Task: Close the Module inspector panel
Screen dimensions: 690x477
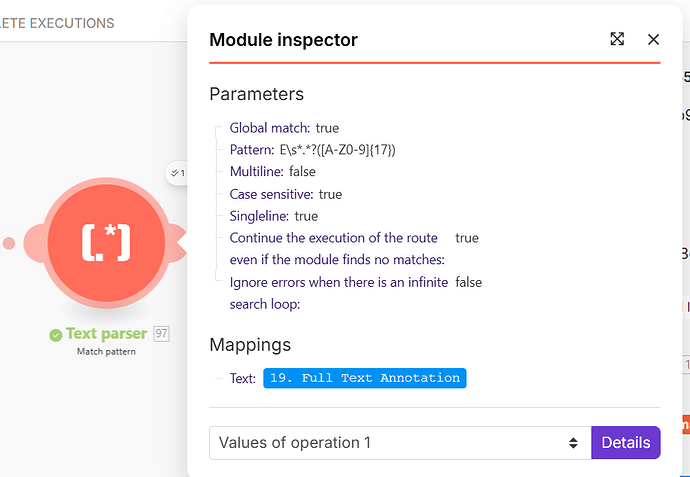Action: click(x=653, y=39)
